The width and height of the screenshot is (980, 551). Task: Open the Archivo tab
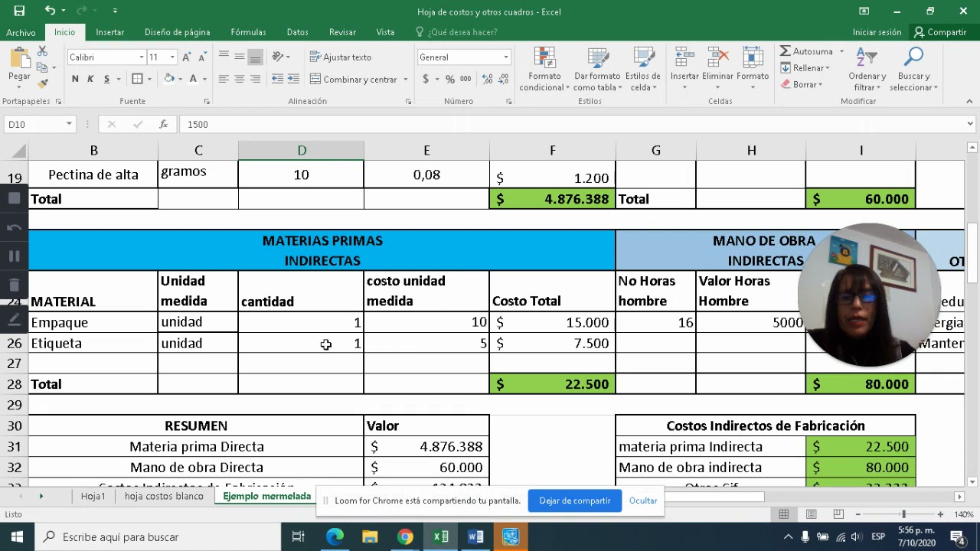click(x=21, y=32)
